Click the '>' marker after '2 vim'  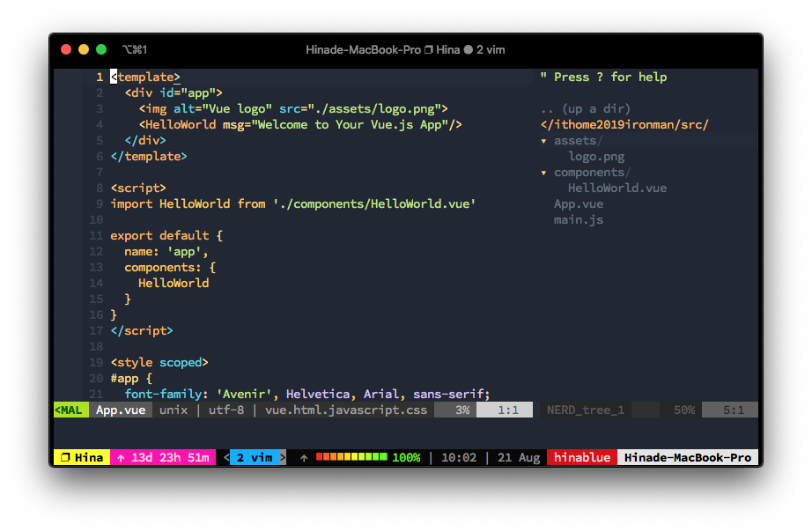coord(283,457)
